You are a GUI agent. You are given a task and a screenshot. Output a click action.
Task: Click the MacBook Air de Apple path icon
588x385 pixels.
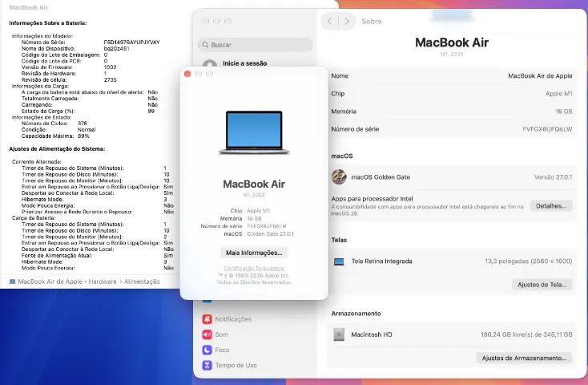(x=12, y=282)
